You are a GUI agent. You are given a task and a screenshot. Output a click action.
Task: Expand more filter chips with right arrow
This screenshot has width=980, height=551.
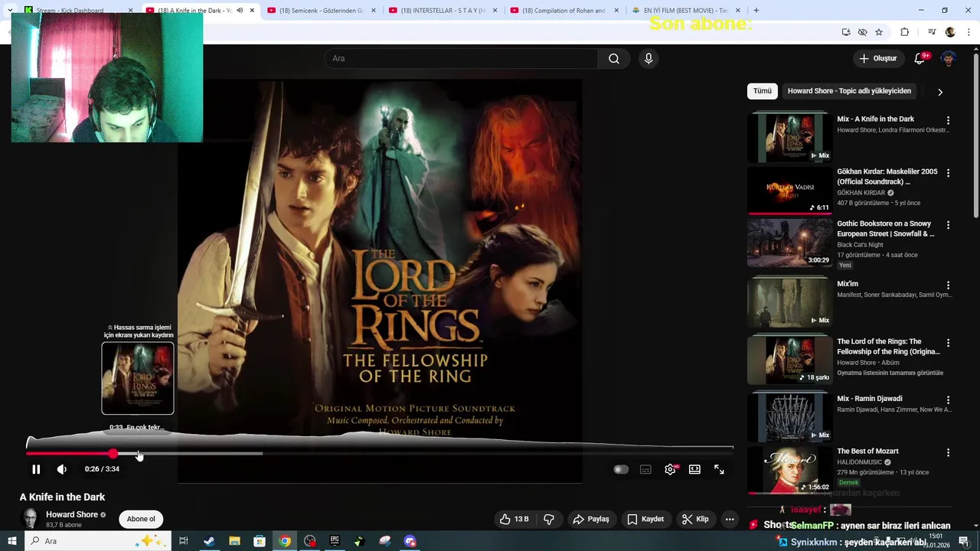click(x=940, y=92)
